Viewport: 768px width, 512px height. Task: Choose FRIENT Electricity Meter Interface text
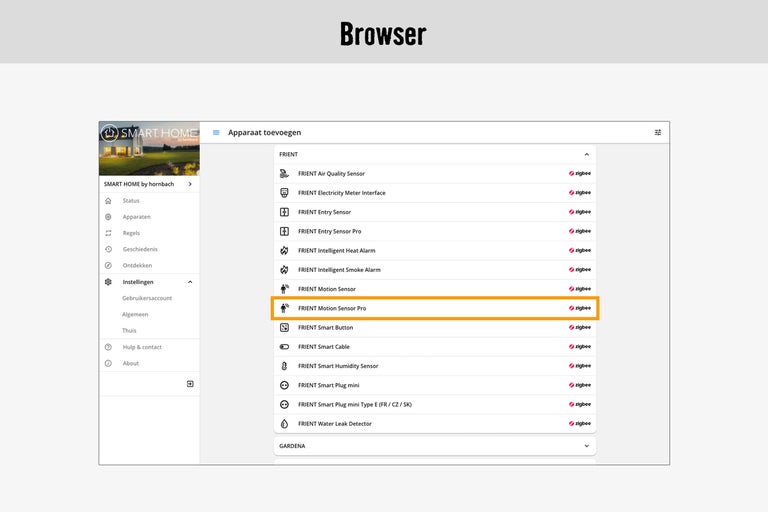(341, 193)
